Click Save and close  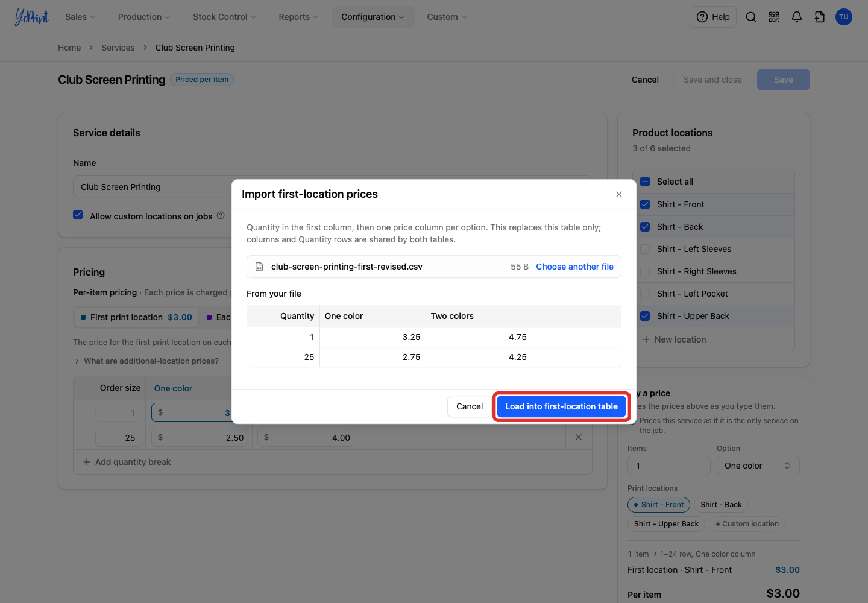point(712,80)
